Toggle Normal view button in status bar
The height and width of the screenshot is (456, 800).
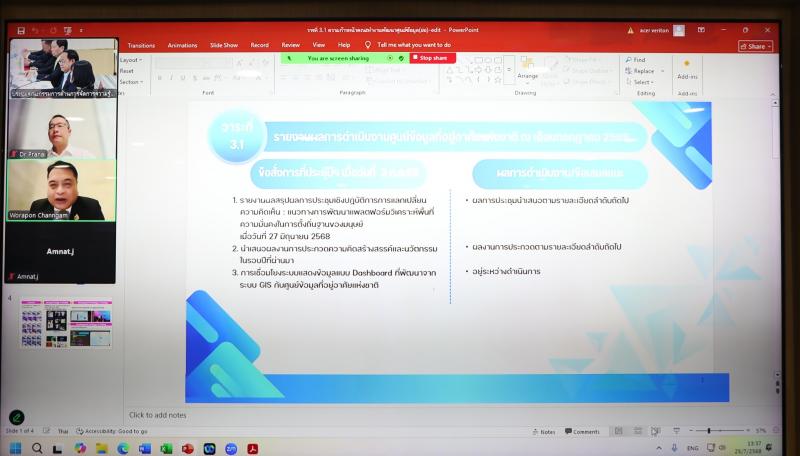click(x=618, y=432)
